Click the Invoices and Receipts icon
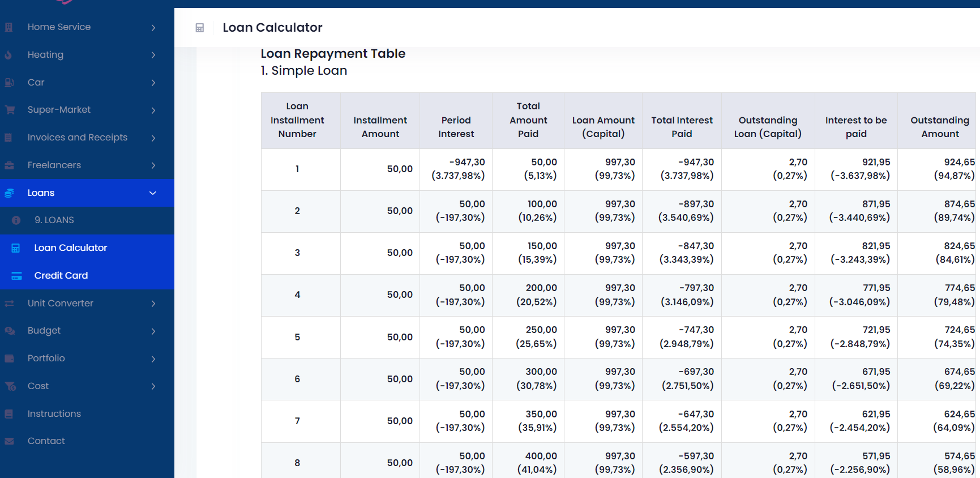The image size is (980, 478). tap(8, 138)
